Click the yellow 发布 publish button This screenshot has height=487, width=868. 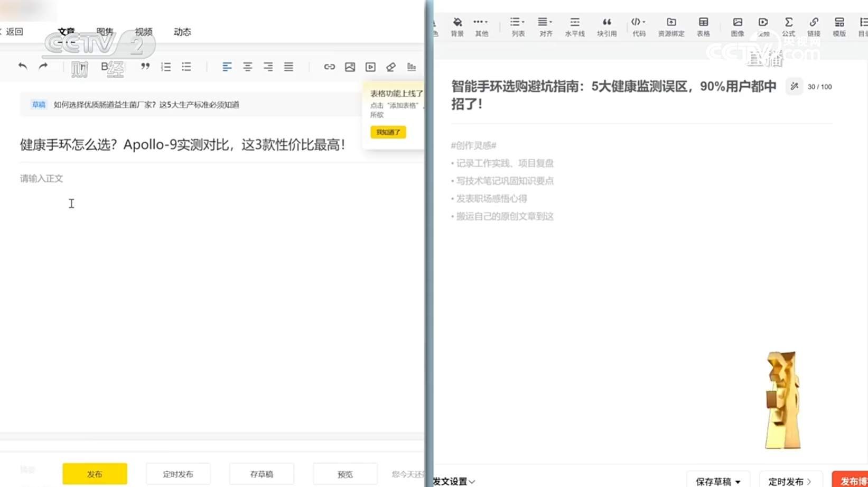pos(95,474)
